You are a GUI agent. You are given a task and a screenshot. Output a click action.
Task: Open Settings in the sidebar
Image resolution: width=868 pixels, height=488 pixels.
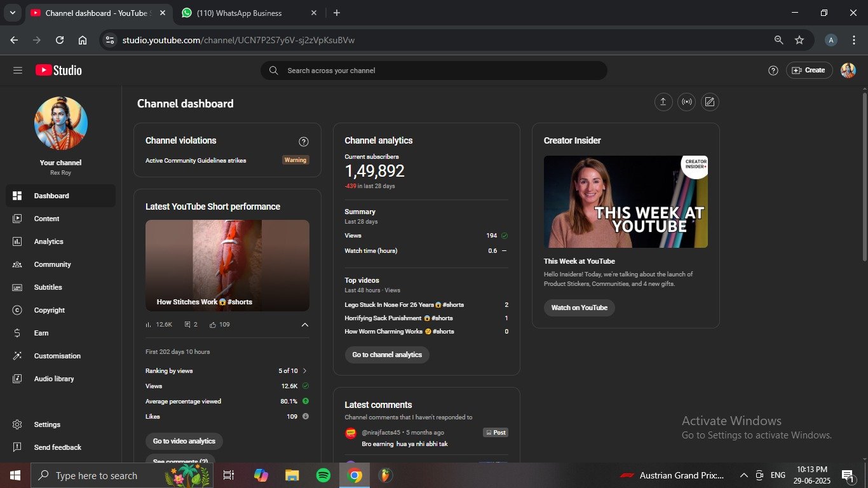point(60,424)
